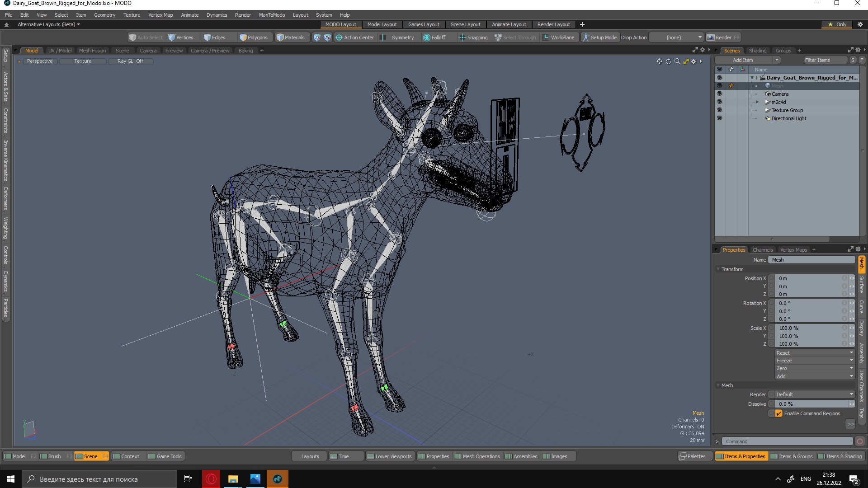Toggle Setup Mode

pos(599,38)
